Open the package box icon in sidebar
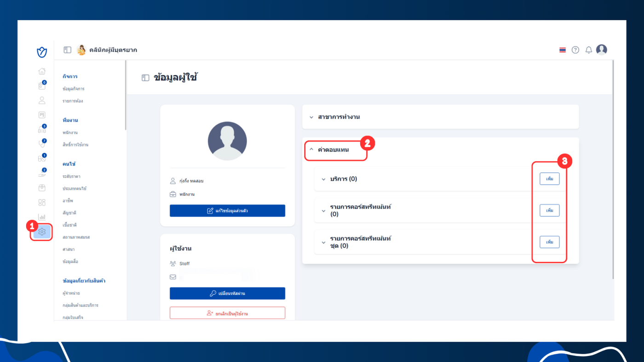This screenshot has width=644, height=362. tap(42, 188)
